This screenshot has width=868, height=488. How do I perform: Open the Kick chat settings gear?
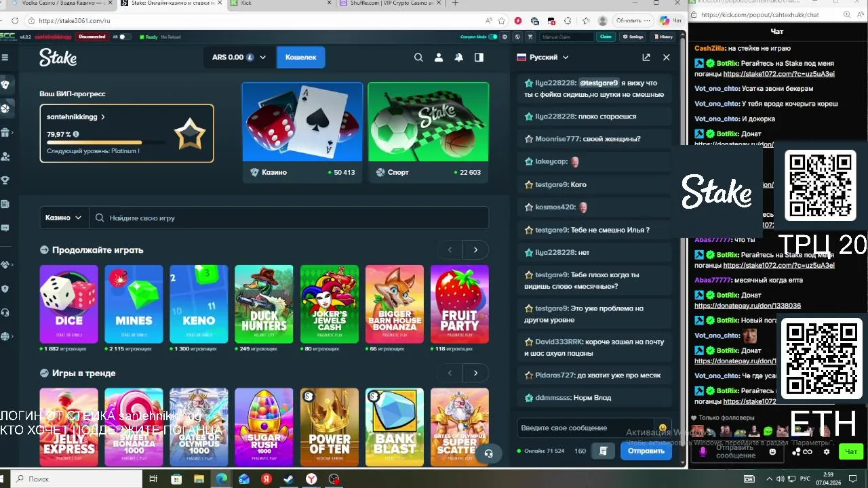pyautogui.click(x=827, y=451)
